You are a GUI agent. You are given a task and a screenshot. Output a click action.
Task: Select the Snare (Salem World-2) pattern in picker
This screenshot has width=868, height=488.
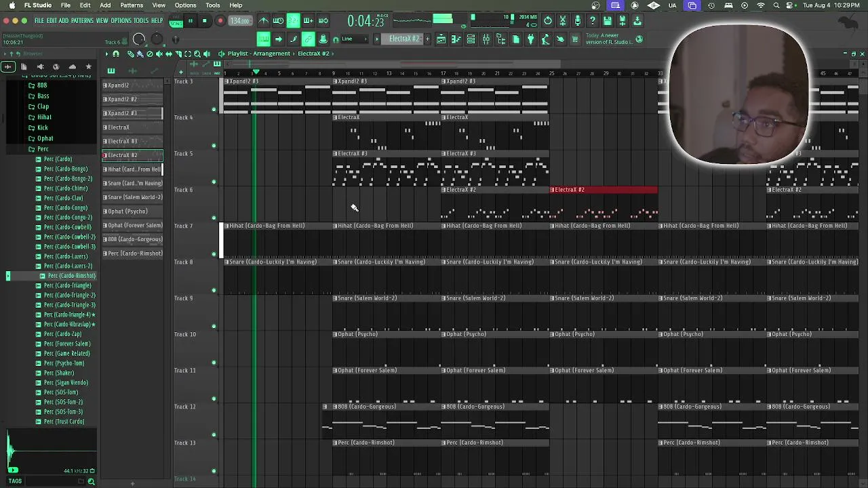tap(133, 197)
